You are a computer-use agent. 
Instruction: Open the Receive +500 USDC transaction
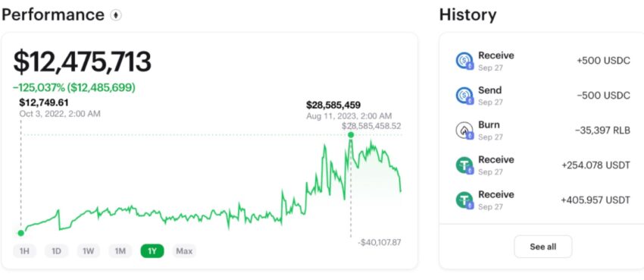point(543,61)
